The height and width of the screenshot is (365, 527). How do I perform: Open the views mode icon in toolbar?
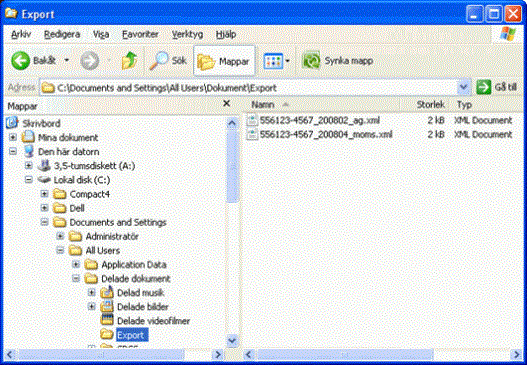(273, 61)
